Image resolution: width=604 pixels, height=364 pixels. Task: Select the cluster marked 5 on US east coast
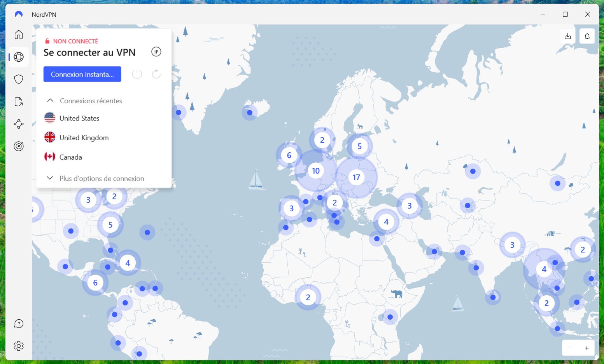(110, 225)
